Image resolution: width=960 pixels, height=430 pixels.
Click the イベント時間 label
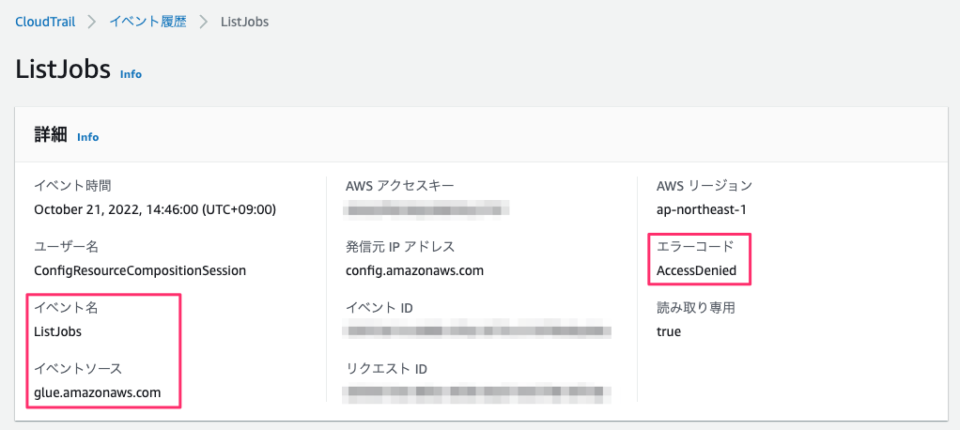pos(73,185)
